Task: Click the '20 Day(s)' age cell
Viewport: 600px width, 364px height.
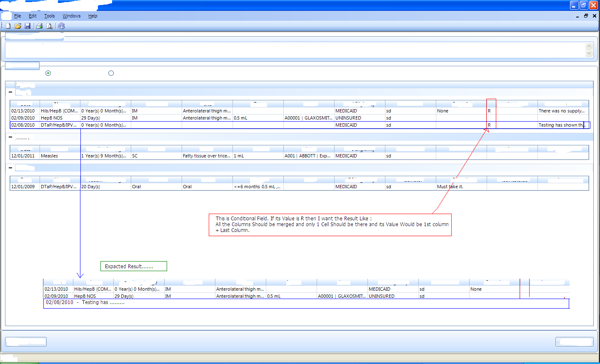Action: [106, 187]
